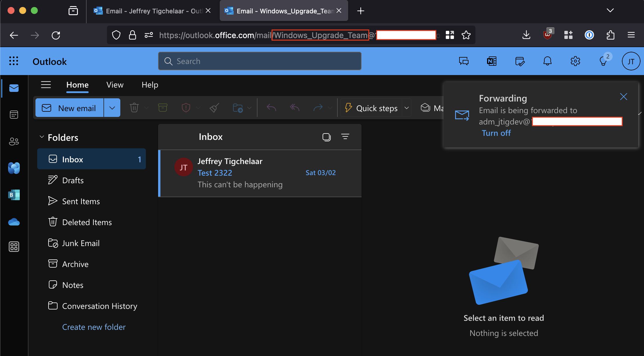Open the Teams chat icon in header
The width and height of the screenshot is (644, 356).
pyautogui.click(x=464, y=61)
